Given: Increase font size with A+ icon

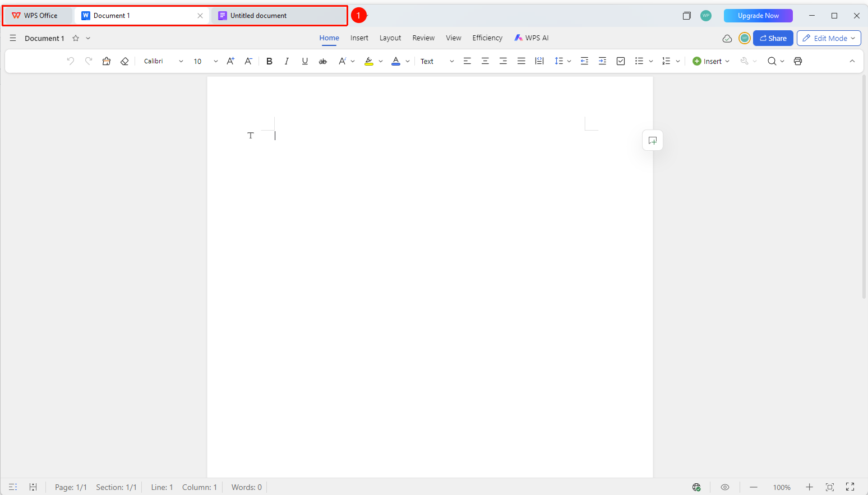Looking at the screenshot, I should (x=230, y=61).
